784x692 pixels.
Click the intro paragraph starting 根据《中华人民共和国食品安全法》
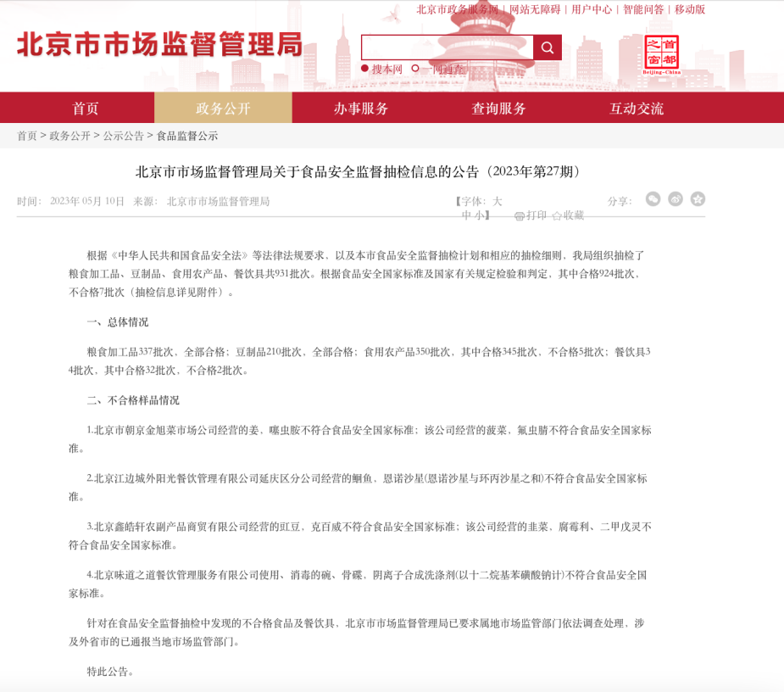point(357,274)
